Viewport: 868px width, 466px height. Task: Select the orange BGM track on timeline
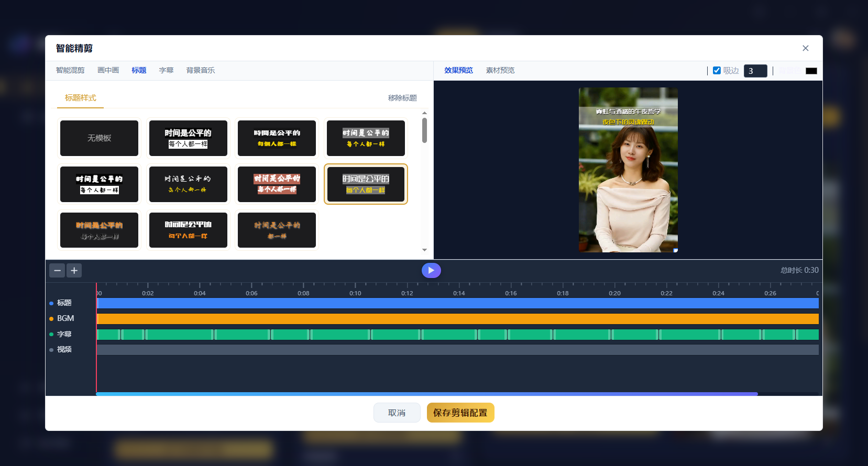point(457,319)
